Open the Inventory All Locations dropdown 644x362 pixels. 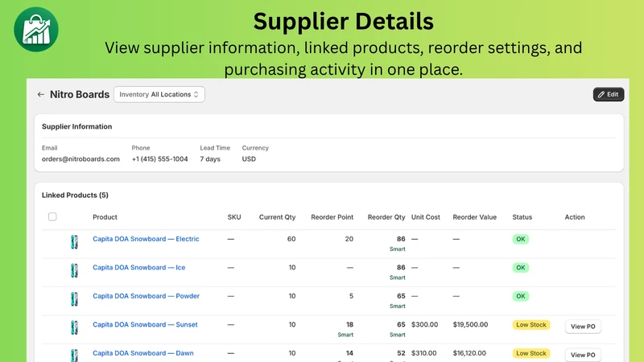click(x=159, y=94)
